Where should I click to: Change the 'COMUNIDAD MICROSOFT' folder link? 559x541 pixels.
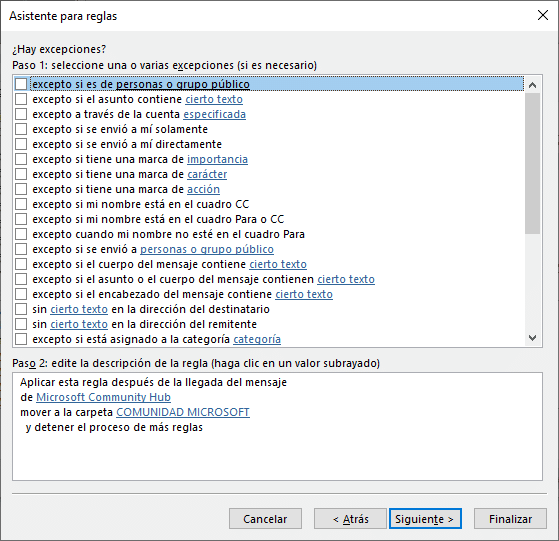click(x=183, y=412)
